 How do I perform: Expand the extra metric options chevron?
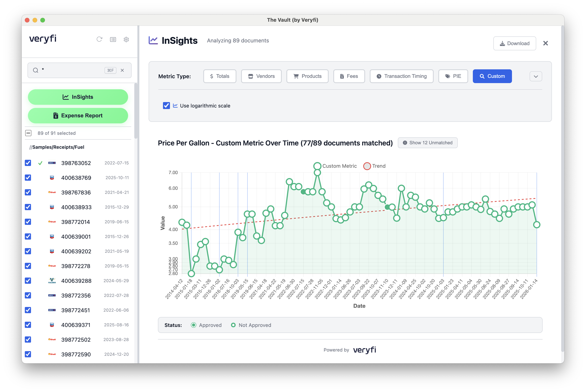(x=536, y=76)
